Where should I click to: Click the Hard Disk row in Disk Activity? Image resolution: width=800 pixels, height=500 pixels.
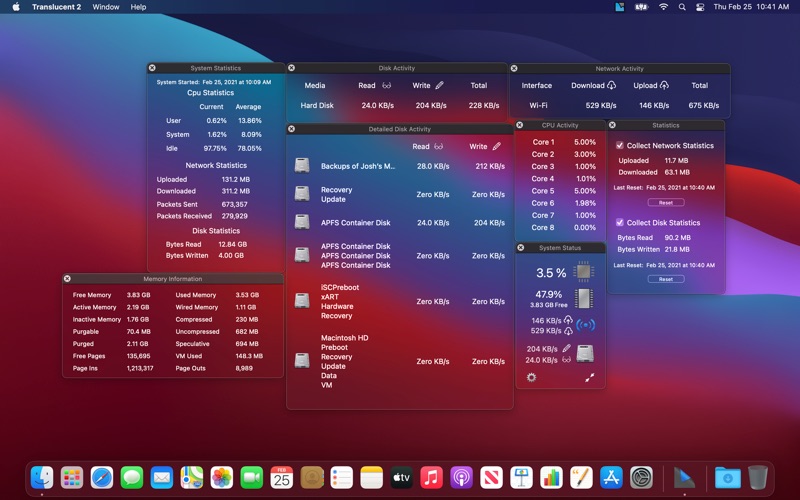coord(399,106)
